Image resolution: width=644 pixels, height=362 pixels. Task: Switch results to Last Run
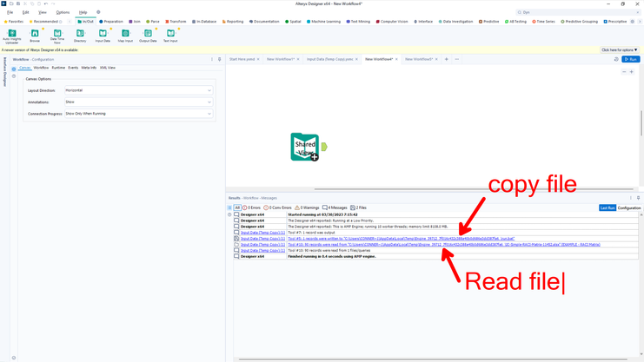(x=607, y=208)
